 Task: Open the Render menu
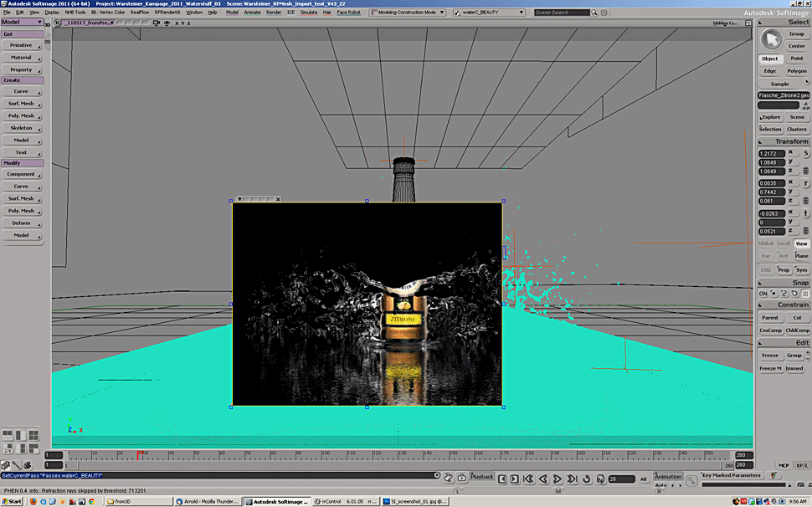[274, 13]
